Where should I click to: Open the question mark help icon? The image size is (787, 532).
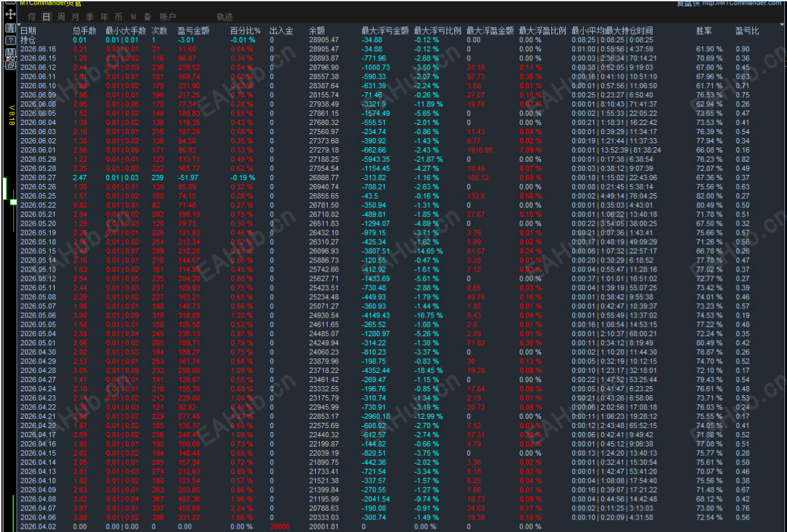[10, 41]
